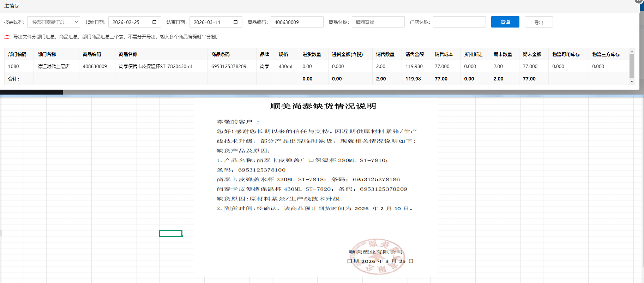
Task: Select the 德江时代上层店 row cell
Action: click(x=54, y=66)
